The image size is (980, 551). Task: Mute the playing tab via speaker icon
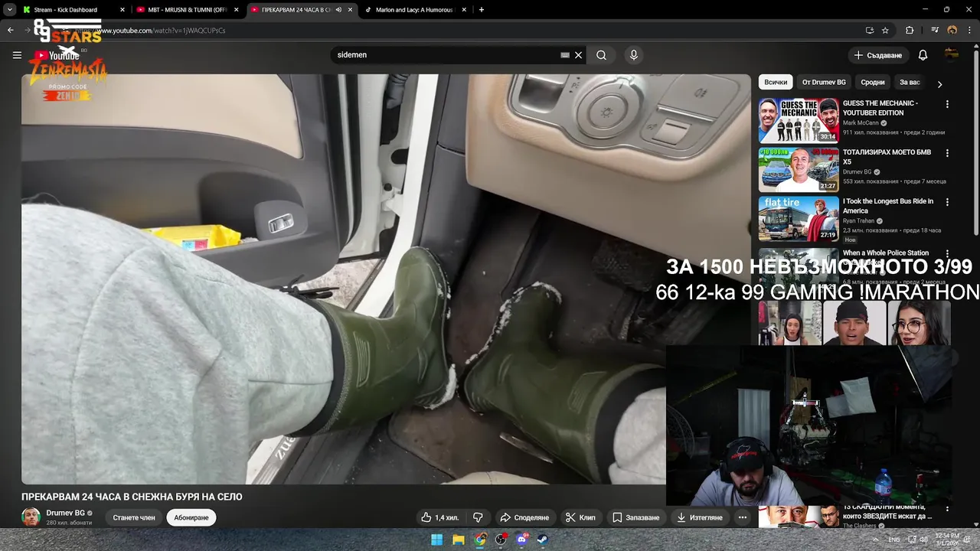(x=338, y=10)
